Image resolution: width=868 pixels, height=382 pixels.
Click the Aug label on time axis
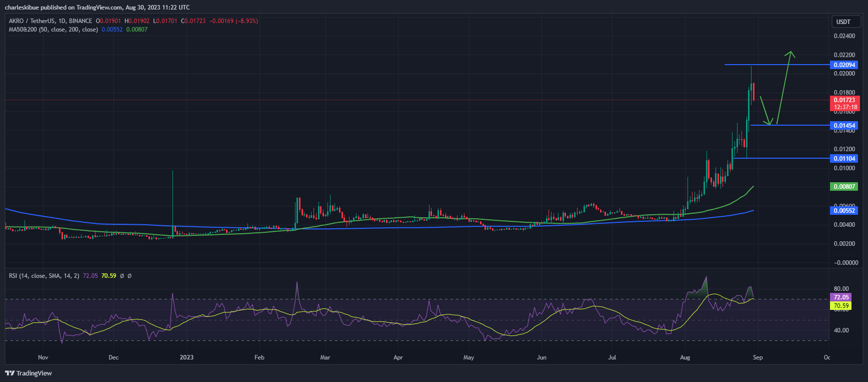[x=685, y=357]
